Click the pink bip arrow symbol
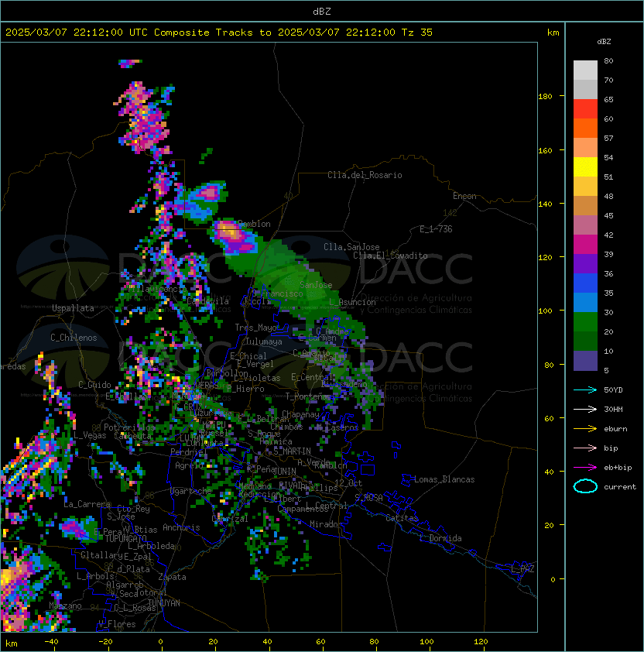 pyautogui.click(x=585, y=448)
